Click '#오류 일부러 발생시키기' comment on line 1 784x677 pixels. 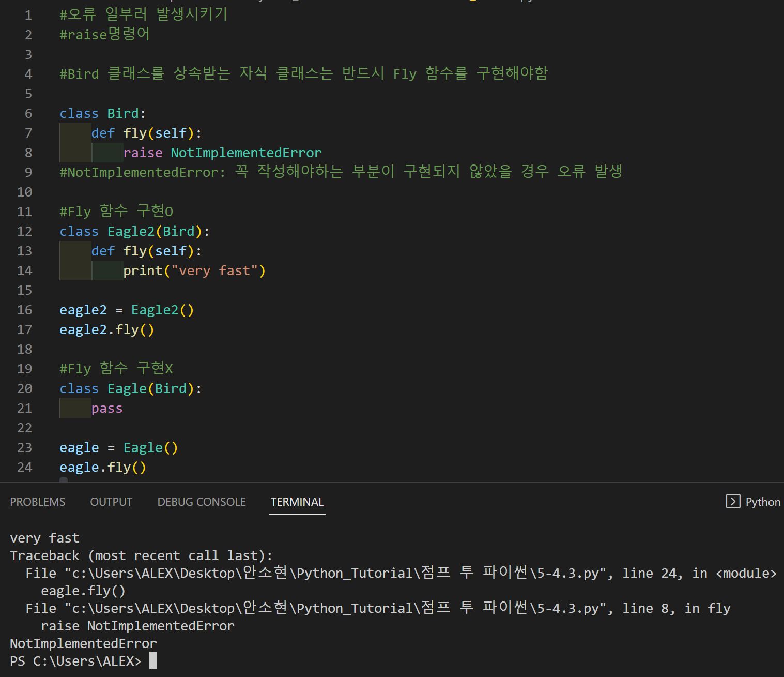(x=144, y=14)
